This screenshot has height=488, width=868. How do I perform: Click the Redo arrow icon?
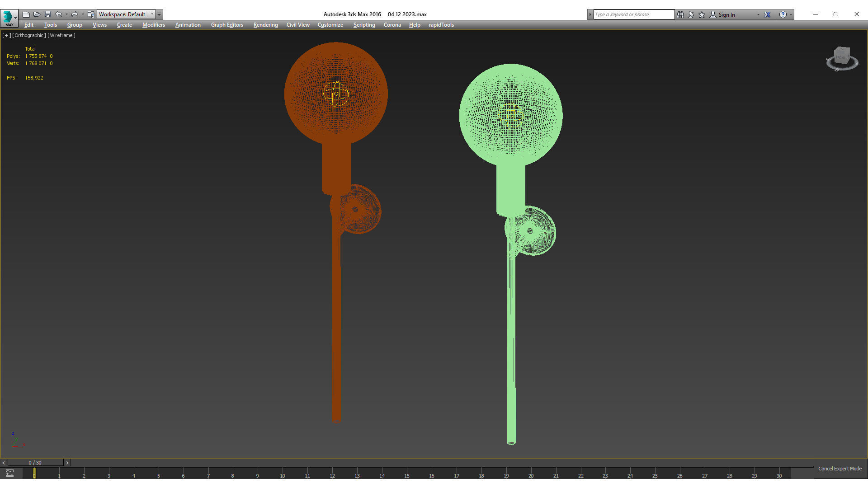pyautogui.click(x=75, y=14)
